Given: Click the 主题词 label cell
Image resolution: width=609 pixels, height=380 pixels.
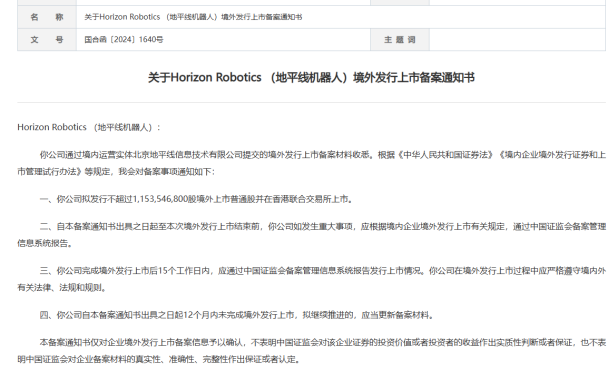Looking at the screenshot, I should pyautogui.click(x=400, y=40).
